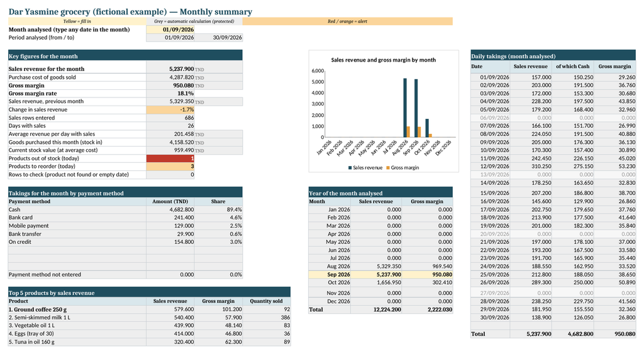The width and height of the screenshot is (644, 354).
Task: Click the Gross margin rate value 18.1%
Action: point(170,93)
